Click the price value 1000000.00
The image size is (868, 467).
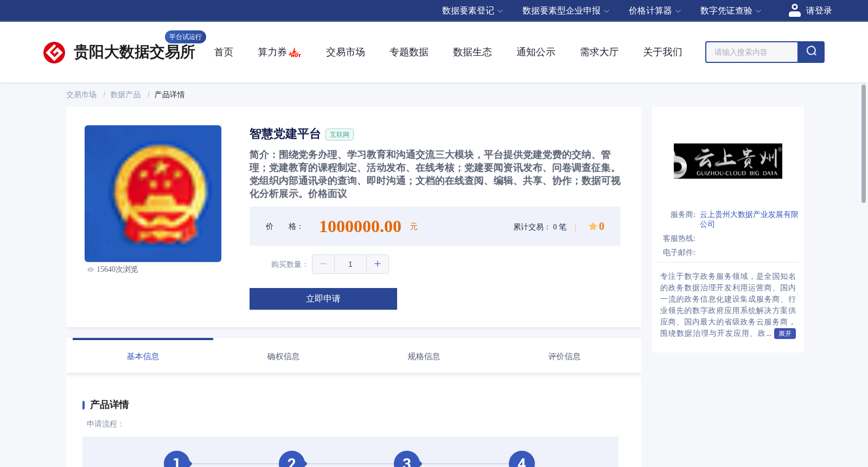tap(360, 226)
